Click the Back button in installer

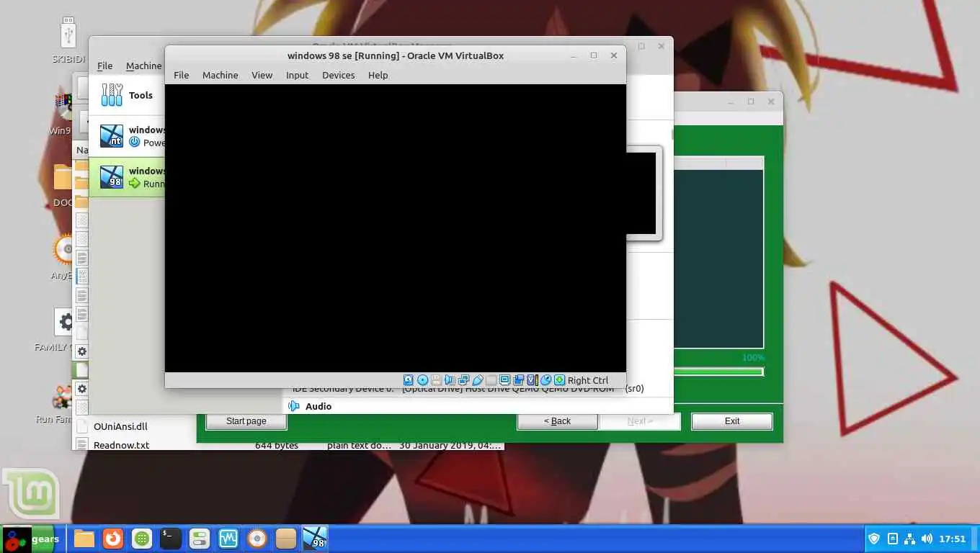[557, 421]
